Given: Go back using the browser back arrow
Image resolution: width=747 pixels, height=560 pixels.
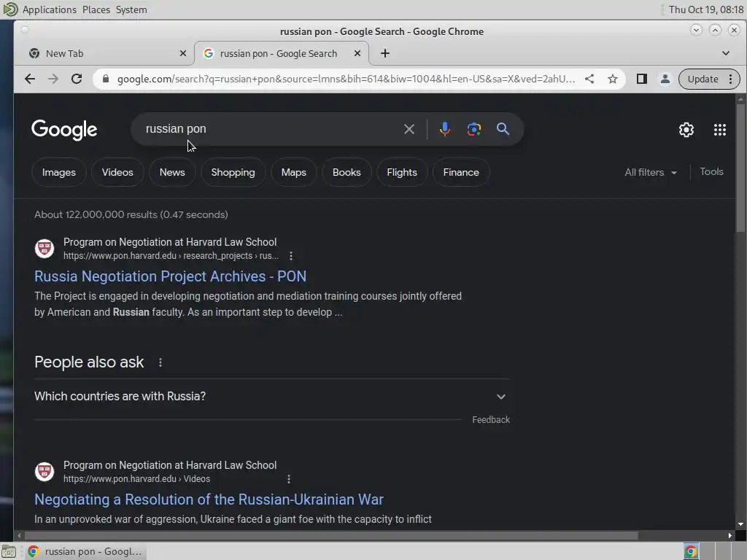Looking at the screenshot, I should point(29,79).
